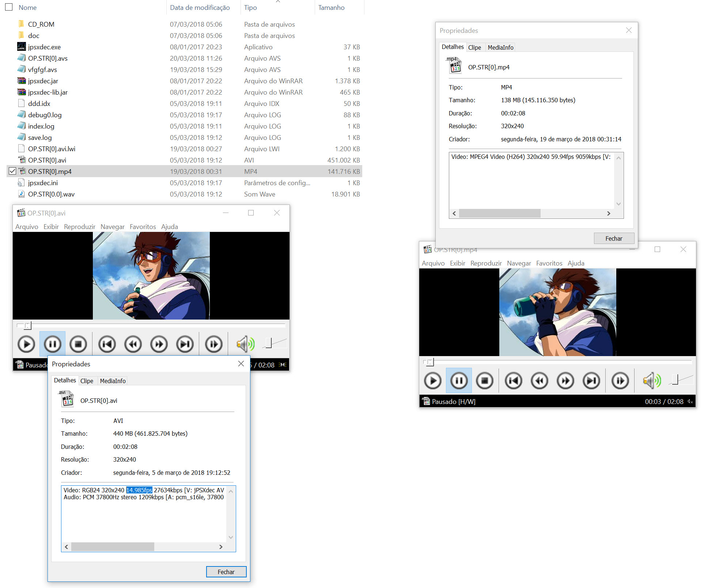Mute audio with speaker icon in mp4 player
This screenshot has width=704, height=588.
[x=651, y=381]
